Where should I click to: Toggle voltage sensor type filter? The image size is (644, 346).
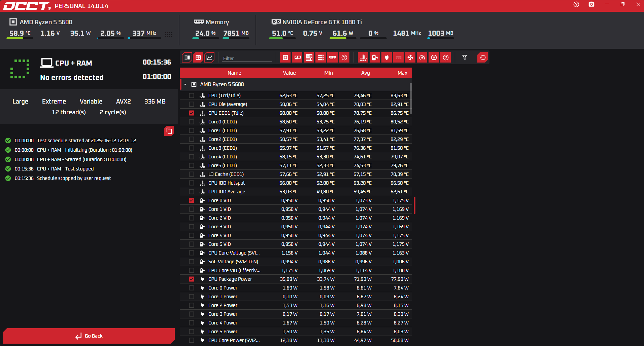pos(375,57)
